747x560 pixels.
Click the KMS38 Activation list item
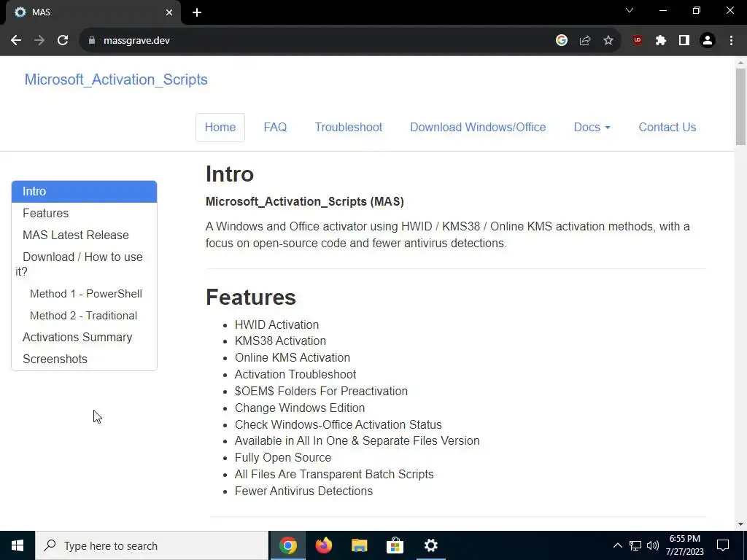[280, 341]
